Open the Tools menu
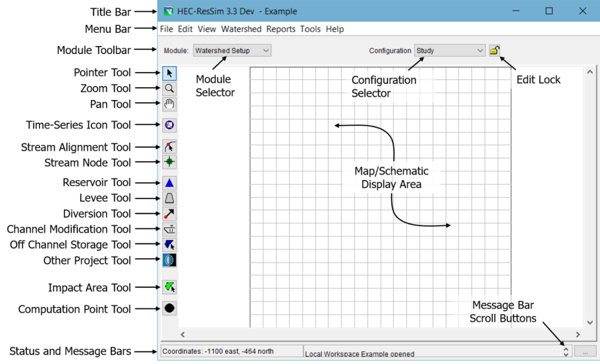The height and width of the screenshot is (364, 600). [310, 29]
